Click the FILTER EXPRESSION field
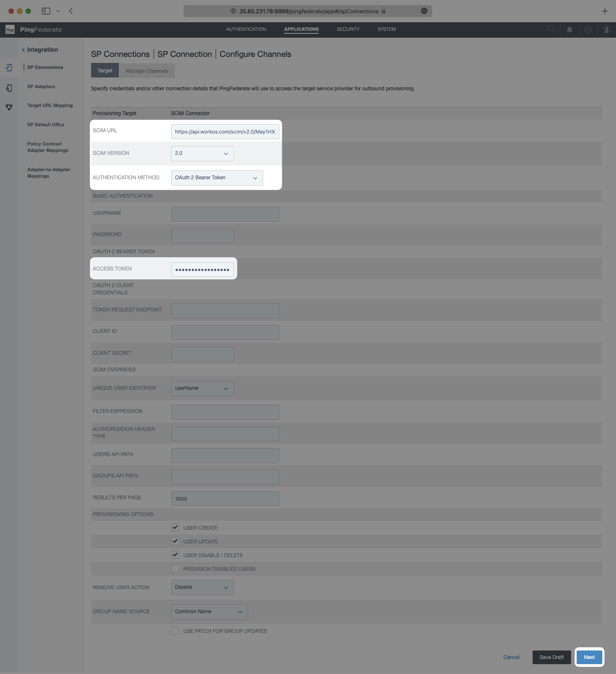This screenshot has height=674, width=616. point(225,412)
